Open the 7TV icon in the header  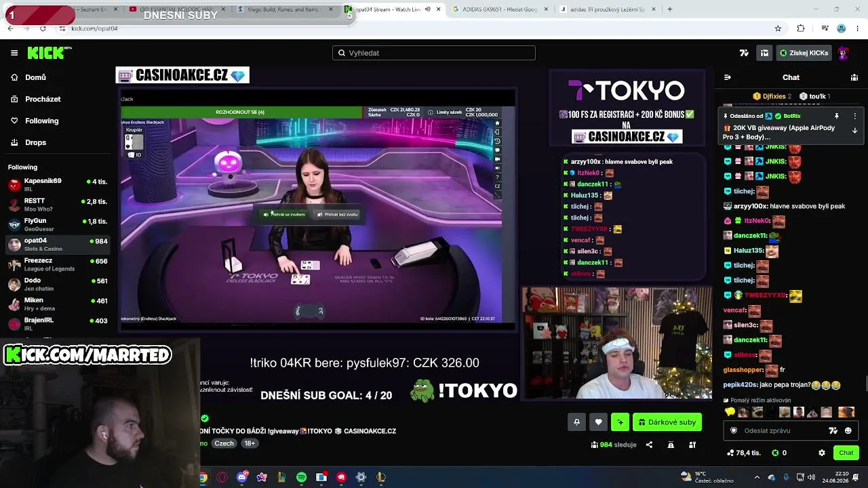coord(744,53)
